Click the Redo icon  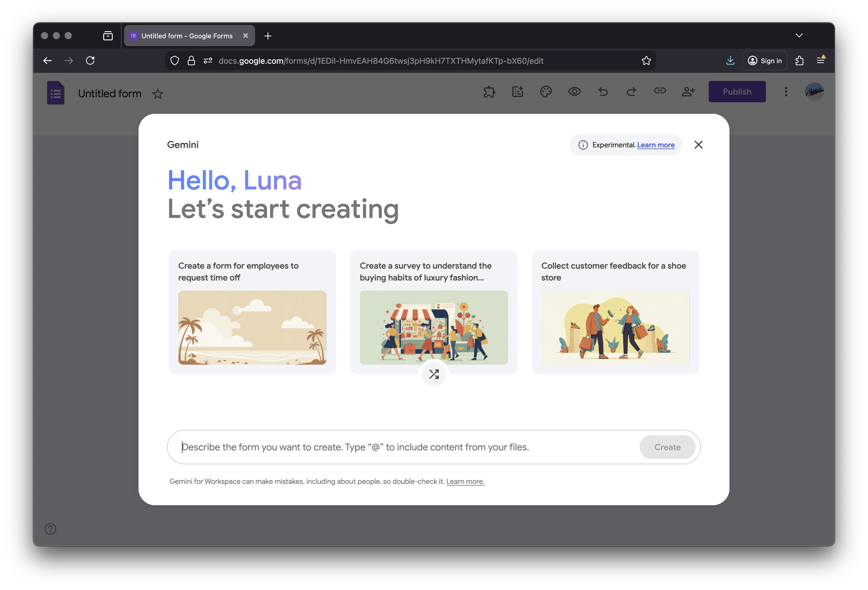[631, 91]
